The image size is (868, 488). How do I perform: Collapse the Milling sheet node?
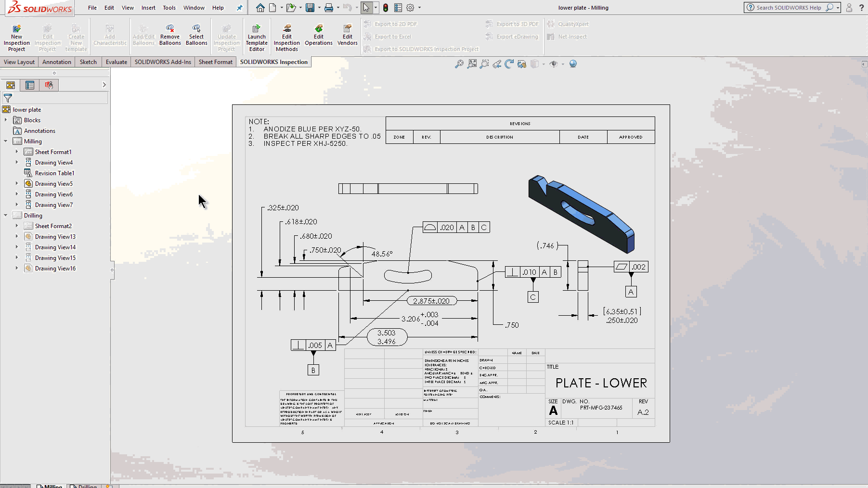click(6, 141)
